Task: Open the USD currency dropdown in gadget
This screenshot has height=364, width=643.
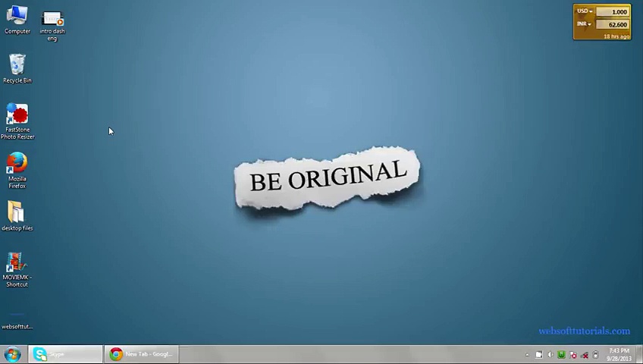Action: 585,11
